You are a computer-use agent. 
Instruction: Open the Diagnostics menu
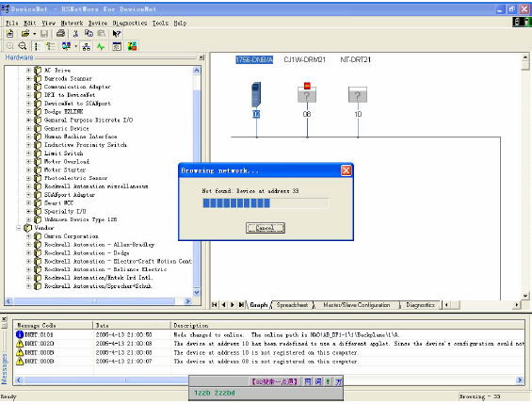point(130,23)
